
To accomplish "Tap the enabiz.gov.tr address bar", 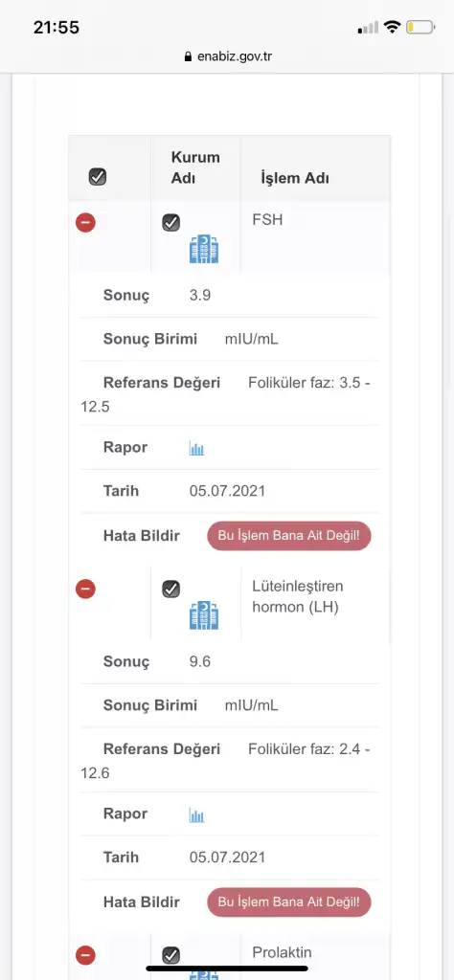I will point(228,56).
